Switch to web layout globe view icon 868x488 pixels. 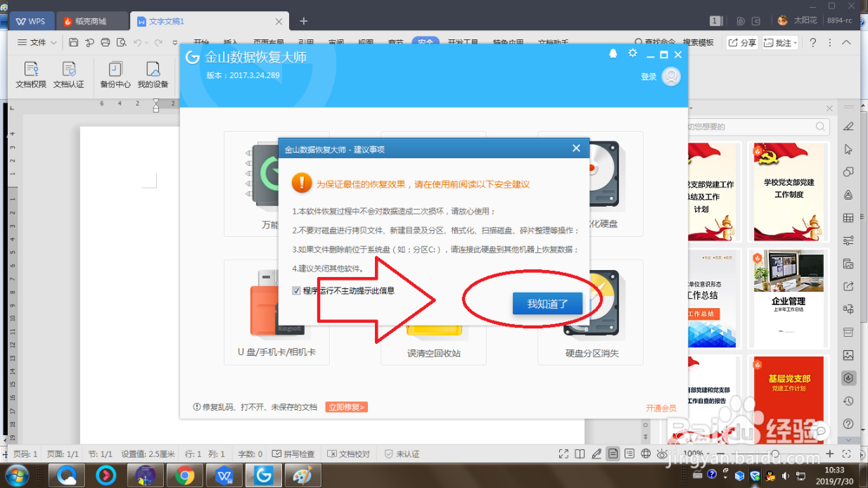[646, 453]
